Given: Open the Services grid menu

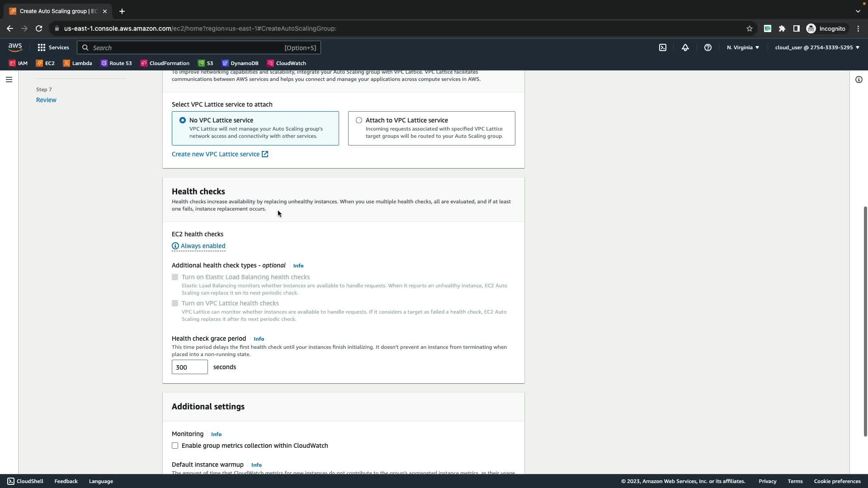Looking at the screenshot, I should 53,47.
